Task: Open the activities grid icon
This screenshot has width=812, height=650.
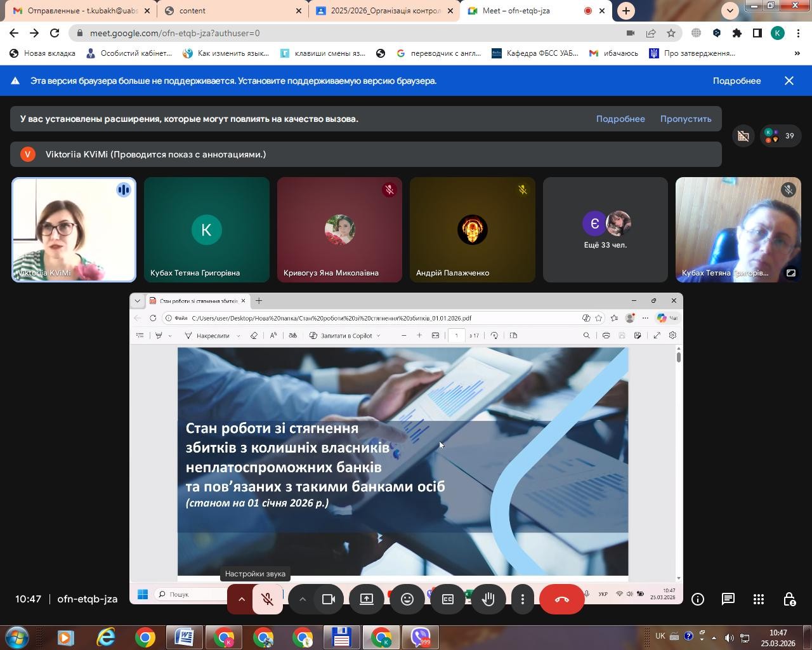Action: tap(759, 599)
